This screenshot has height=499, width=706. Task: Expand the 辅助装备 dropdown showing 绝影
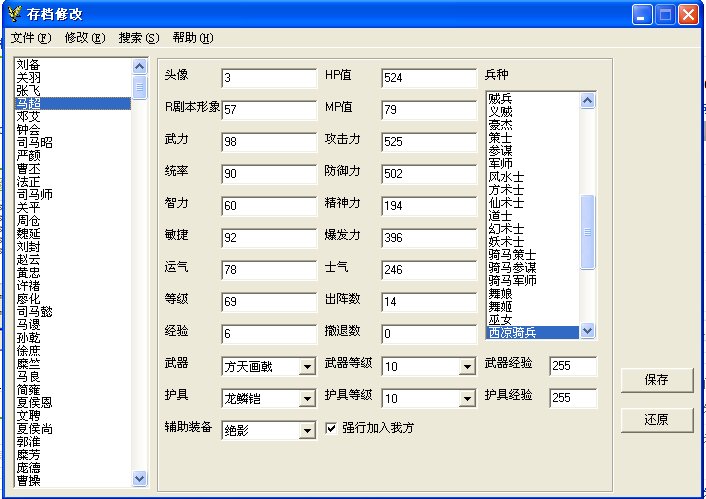pyautogui.click(x=307, y=431)
